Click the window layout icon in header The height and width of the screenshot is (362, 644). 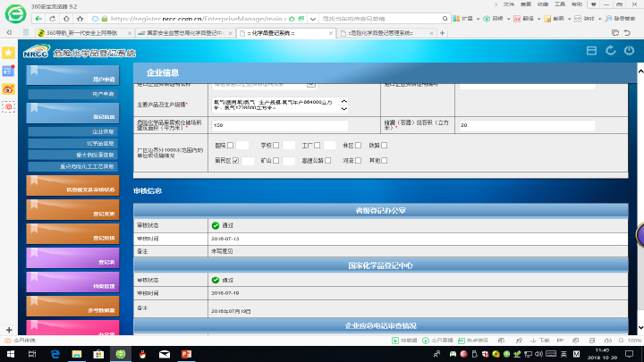click(x=590, y=51)
